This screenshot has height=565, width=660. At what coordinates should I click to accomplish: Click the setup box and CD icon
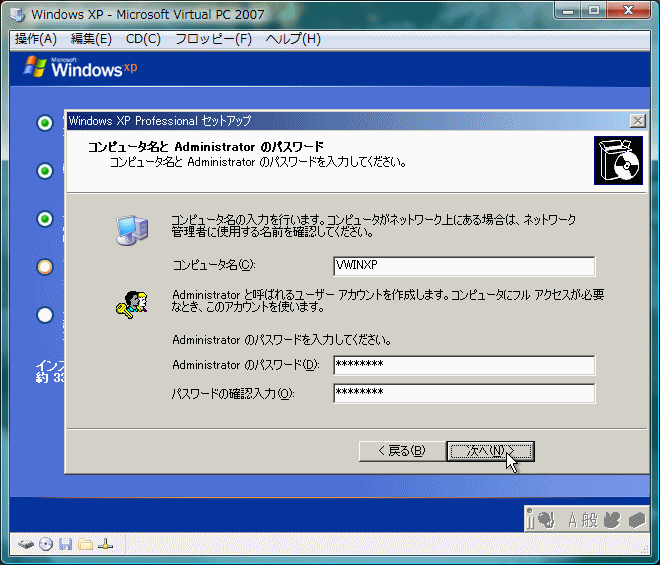[618, 160]
